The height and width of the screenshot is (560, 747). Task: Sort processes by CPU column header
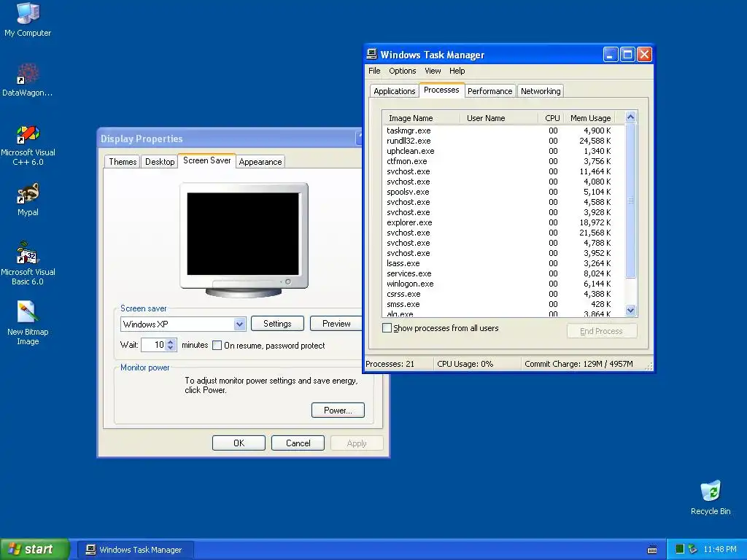coord(551,118)
